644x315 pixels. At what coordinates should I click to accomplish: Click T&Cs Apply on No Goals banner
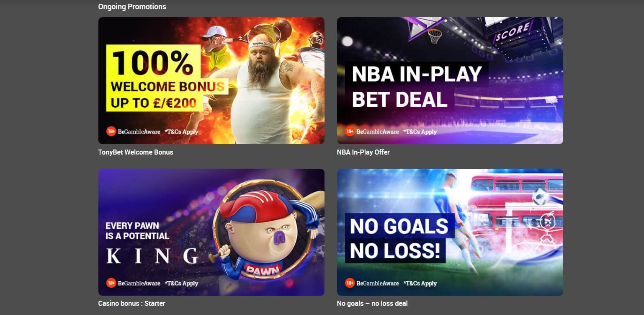(420, 283)
